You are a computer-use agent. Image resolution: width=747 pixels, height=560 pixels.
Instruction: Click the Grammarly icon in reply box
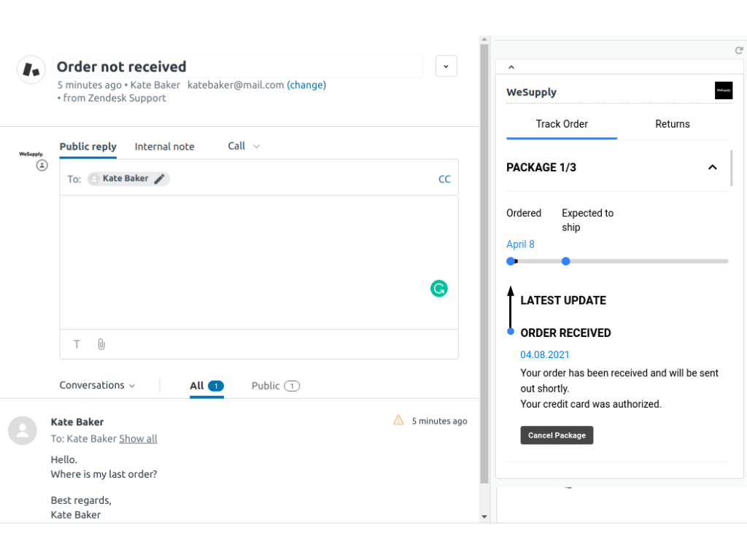[x=438, y=289]
